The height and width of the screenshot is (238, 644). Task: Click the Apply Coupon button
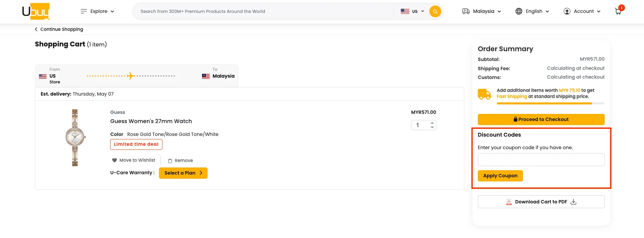[x=500, y=176]
